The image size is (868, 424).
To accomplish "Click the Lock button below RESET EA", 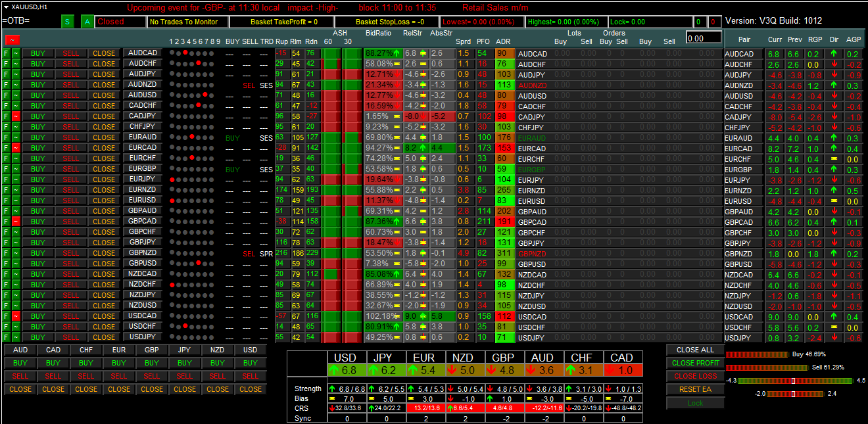I will click(x=695, y=403).
